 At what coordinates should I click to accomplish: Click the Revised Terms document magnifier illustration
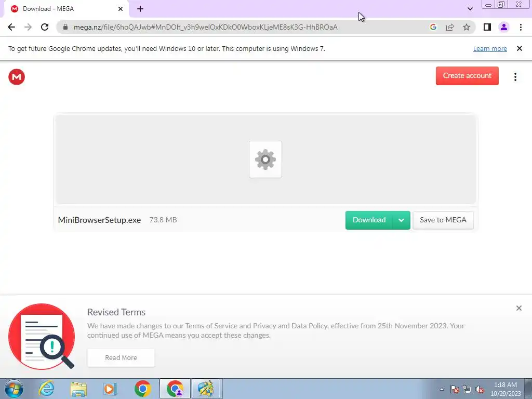coord(42,336)
